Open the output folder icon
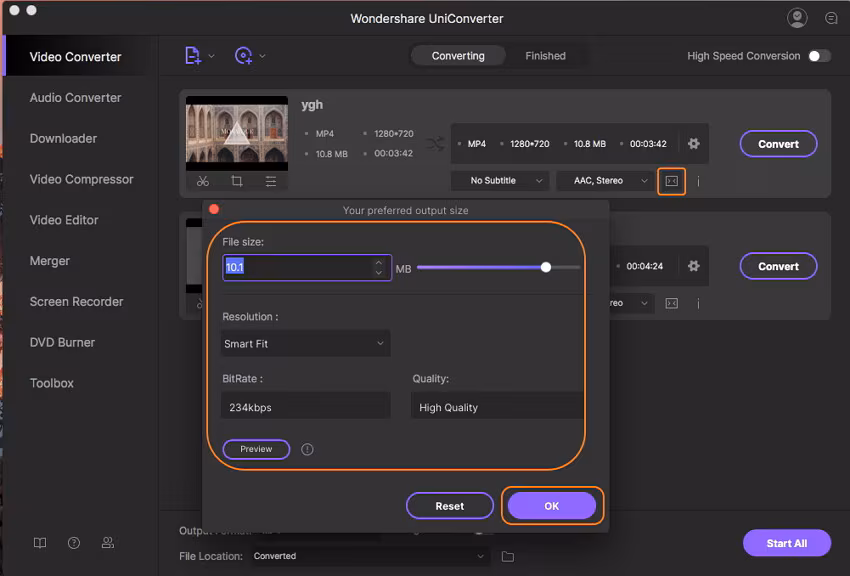This screenshot has height=576, width=850. (x=507, y=556)
